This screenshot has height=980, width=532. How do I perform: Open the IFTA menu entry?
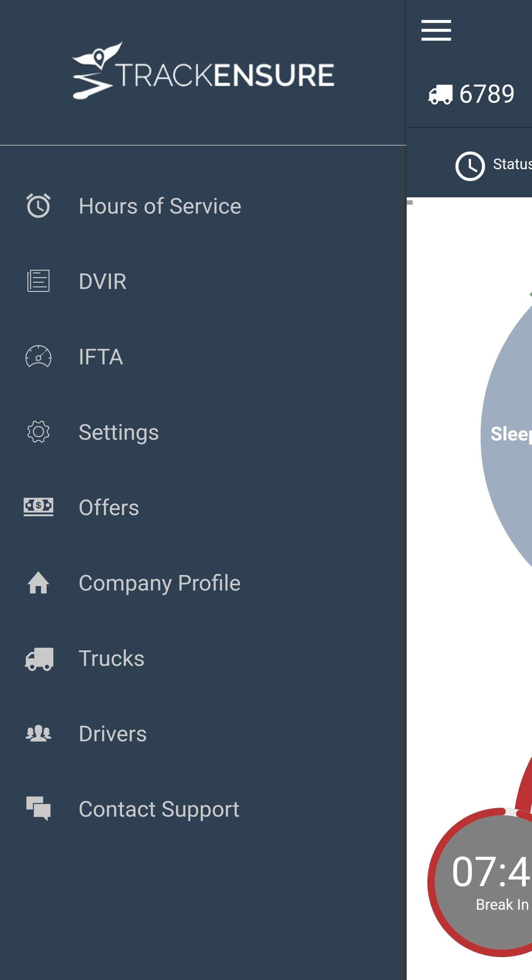coord(101,357)
